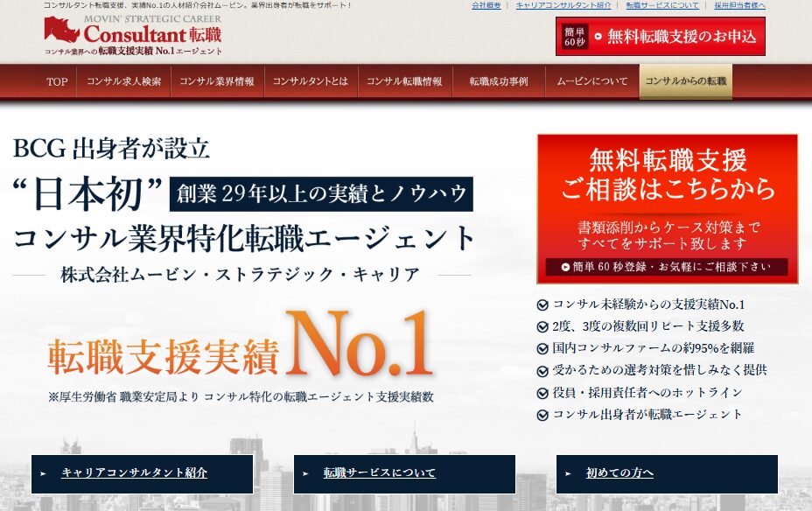Click the 国内コンサルファームの約95%を網羅 list item
The width and height of the screenshot is (812, 511).
646,348
